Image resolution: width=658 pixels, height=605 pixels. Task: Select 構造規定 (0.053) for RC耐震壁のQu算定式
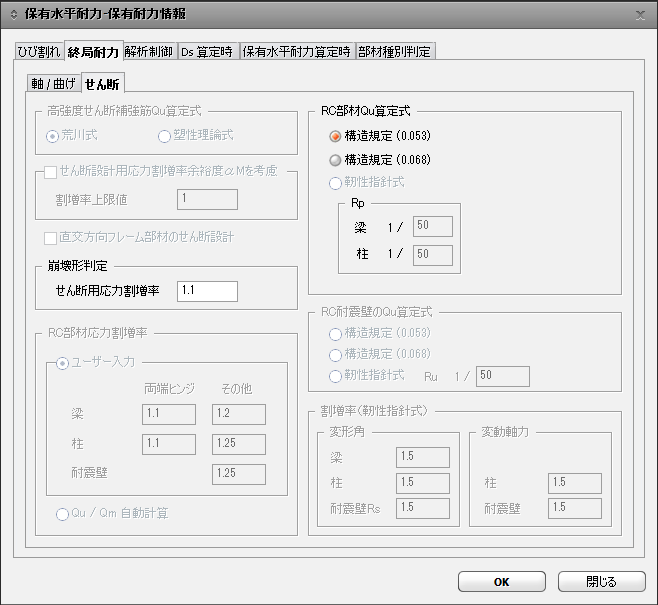click(335, 334)
